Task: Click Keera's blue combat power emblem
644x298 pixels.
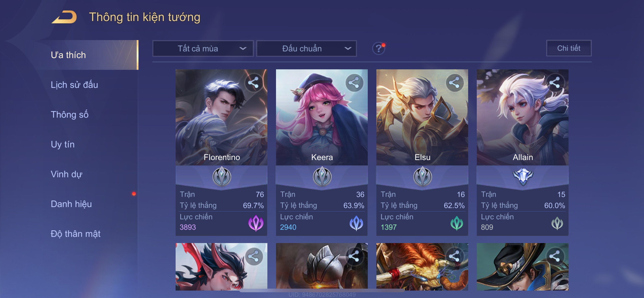Action: pyautogui.click(x=356, y=223)
